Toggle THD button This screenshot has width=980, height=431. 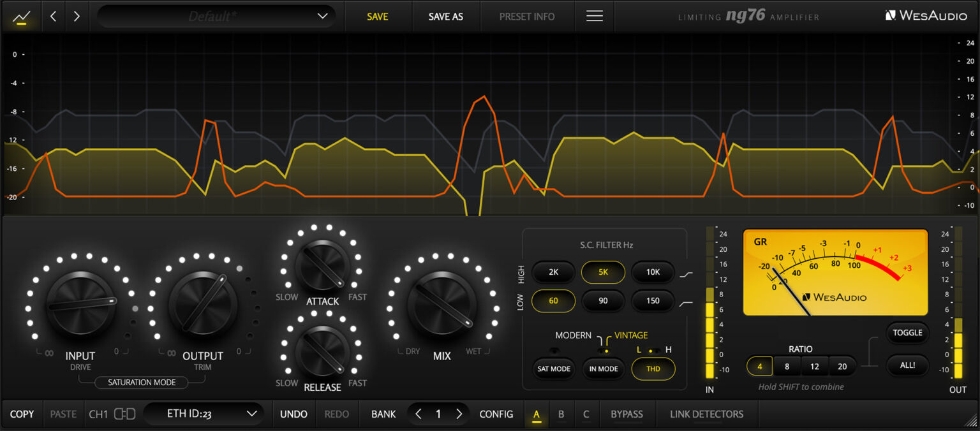(x=653, y=369)
